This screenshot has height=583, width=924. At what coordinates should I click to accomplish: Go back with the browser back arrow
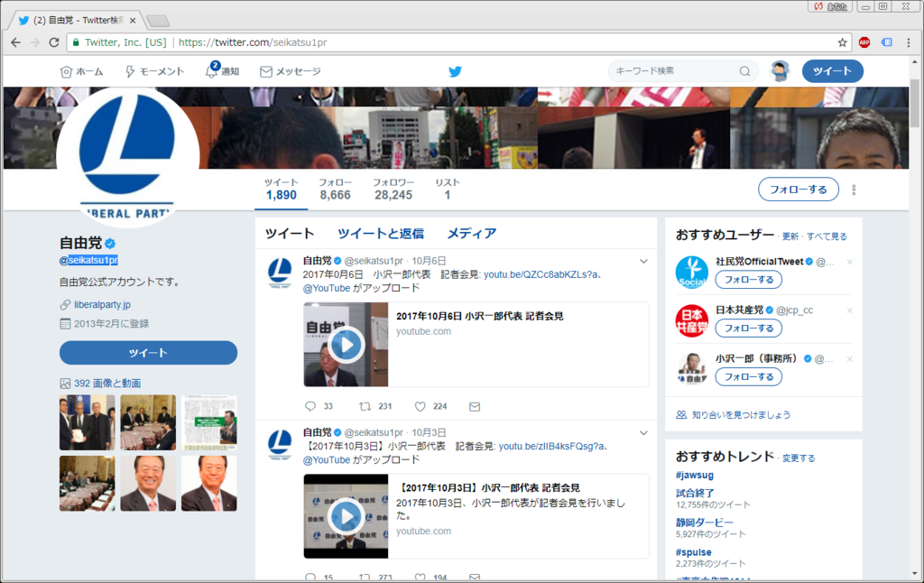[16, 42]
